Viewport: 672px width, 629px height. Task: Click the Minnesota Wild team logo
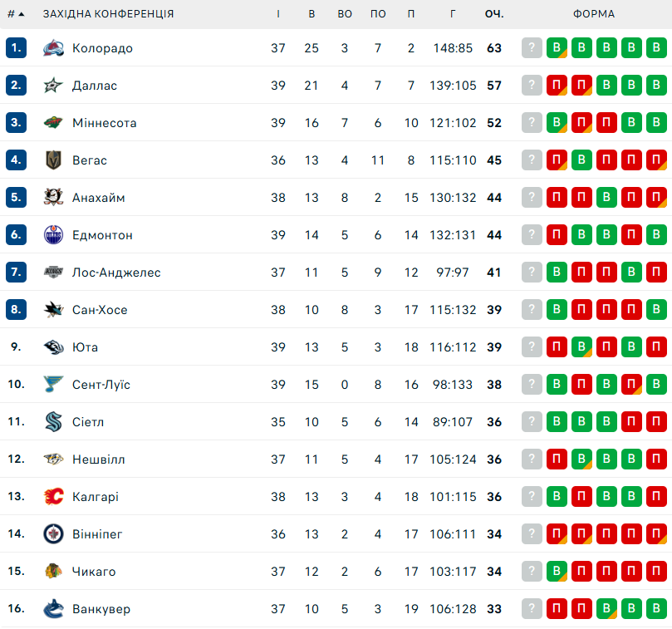coord(53,123)
